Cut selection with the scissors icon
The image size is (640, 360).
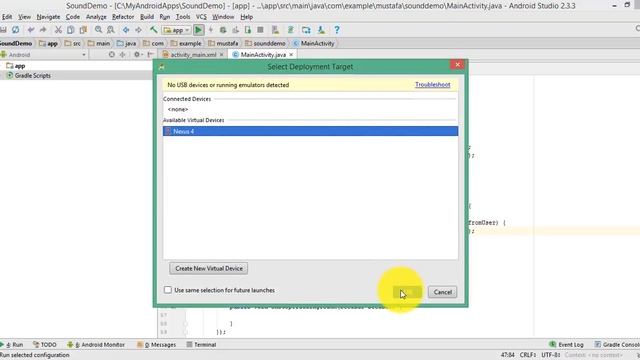coord(58,30)
